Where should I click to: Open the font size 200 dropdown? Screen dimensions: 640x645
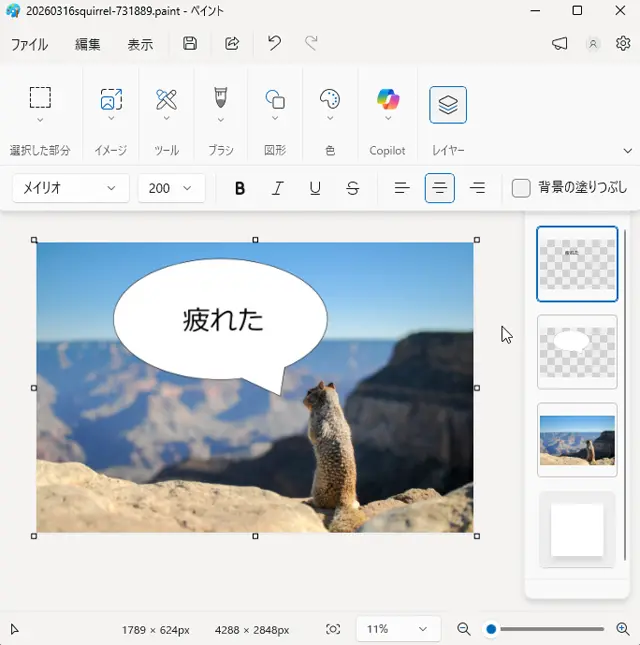coord(171,188)
